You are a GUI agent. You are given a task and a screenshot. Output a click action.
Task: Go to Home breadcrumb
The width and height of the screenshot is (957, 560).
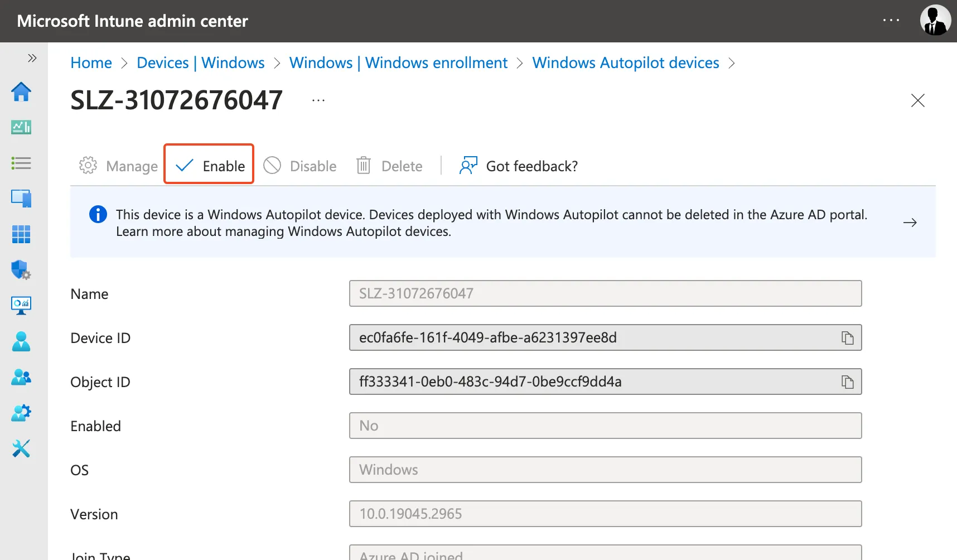[91, 62]
